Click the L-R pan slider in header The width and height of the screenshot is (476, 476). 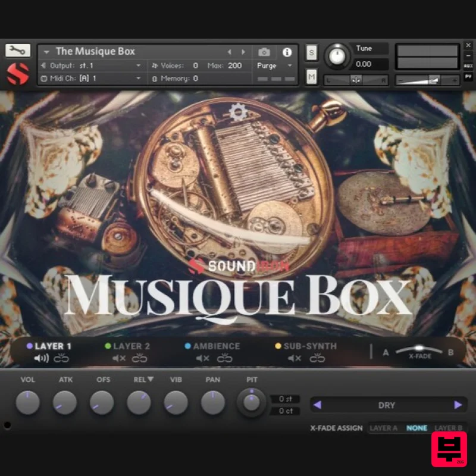point(356,80)
